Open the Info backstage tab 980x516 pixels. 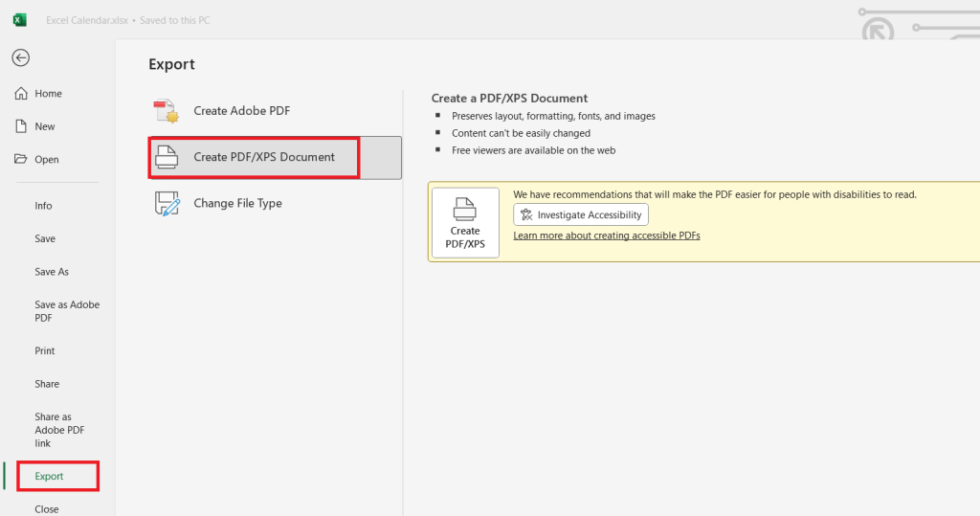pos(44,206)
